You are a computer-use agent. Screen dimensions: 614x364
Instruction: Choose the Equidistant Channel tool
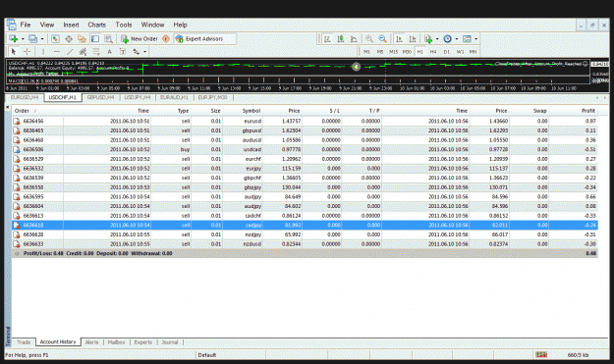(x=83, y=52)
